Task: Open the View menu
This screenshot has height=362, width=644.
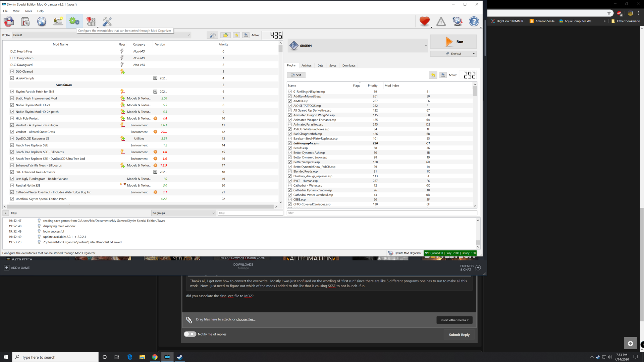Action: 16,11
